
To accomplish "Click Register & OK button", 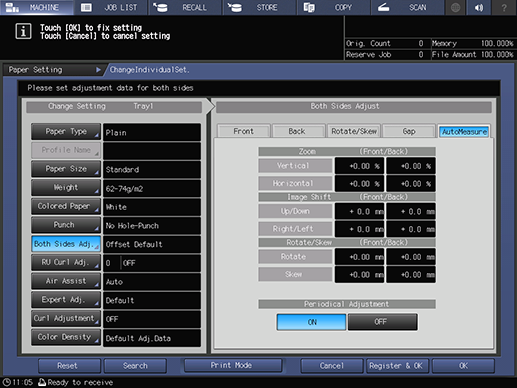I will (398, 366).
